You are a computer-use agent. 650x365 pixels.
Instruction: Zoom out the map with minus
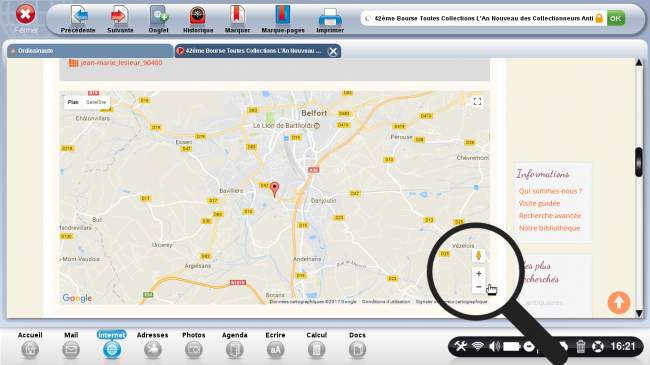(478, 287)
